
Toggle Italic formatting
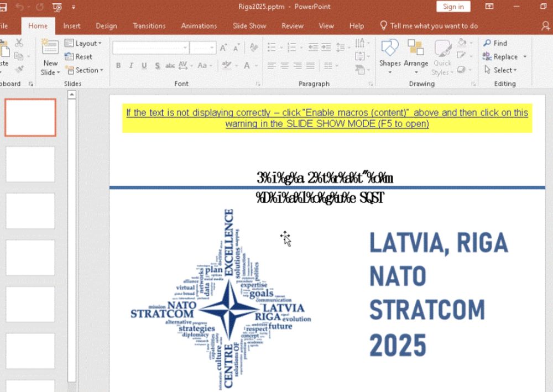[131, 66]
